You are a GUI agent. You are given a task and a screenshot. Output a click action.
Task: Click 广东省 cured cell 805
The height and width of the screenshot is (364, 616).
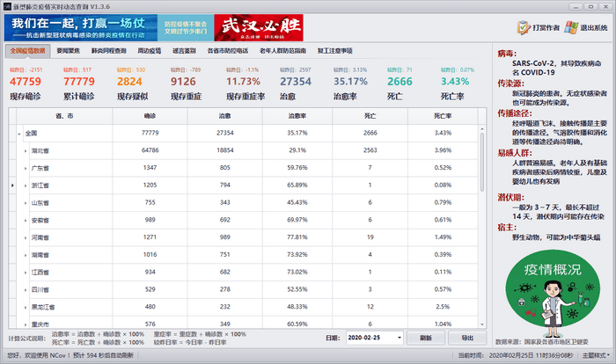coord(225,168)
